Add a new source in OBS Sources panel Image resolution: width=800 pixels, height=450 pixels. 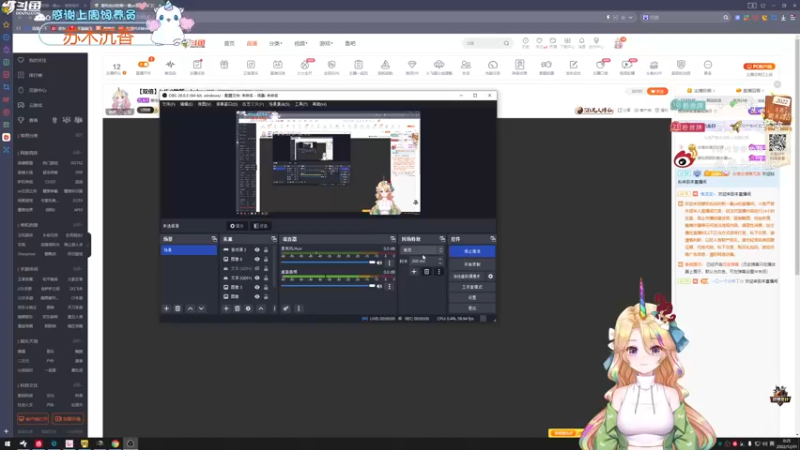click(x=226, y=308)
